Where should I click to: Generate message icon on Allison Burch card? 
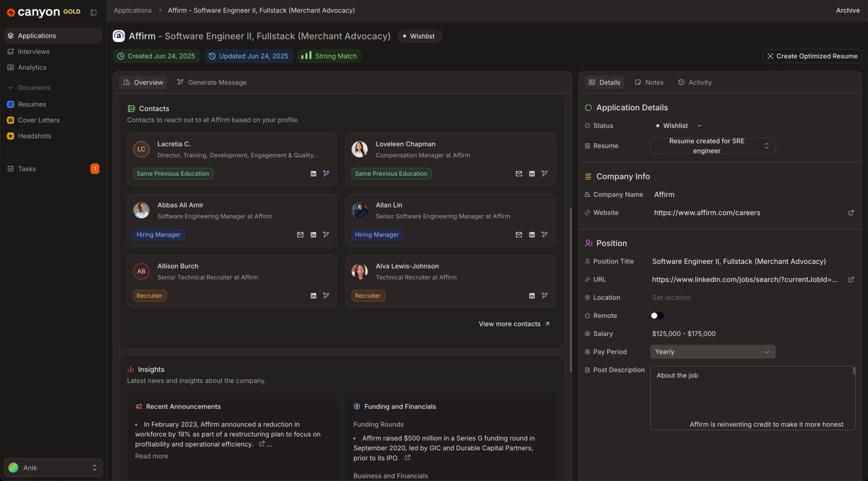(326, 296)
